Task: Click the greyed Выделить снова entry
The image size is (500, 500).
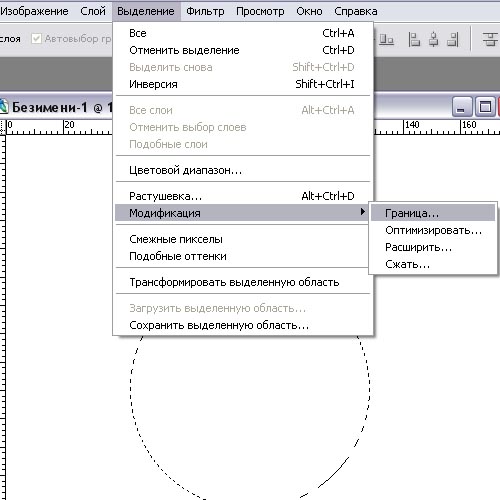Action: pos(243,67)
